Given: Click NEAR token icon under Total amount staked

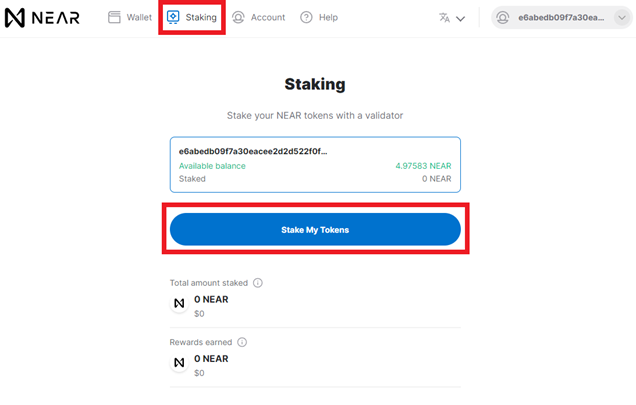Looking at the screenshot, I should point(179,303).
